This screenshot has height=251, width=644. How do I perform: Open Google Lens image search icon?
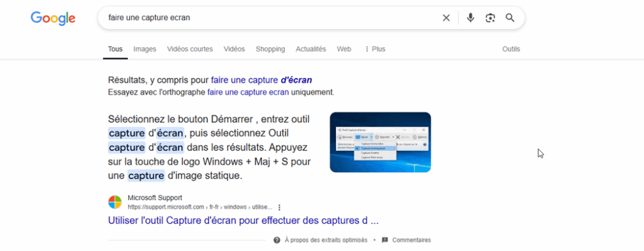[490, 18]
